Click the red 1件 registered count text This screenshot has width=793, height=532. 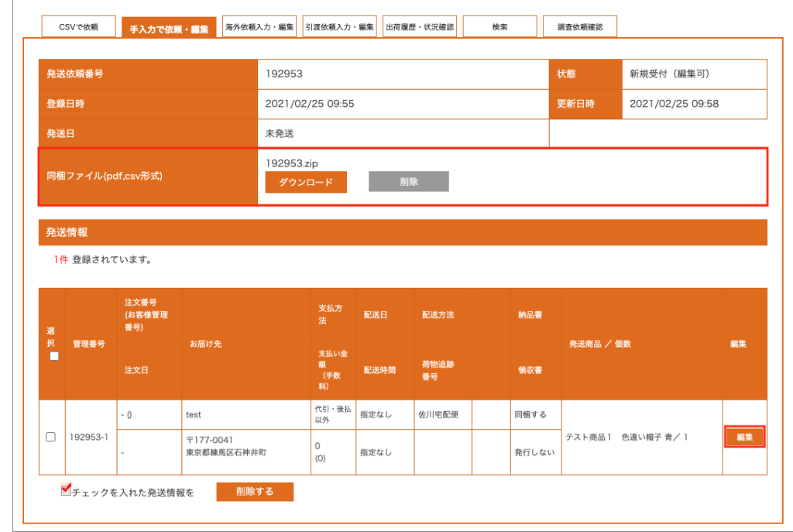60,259
